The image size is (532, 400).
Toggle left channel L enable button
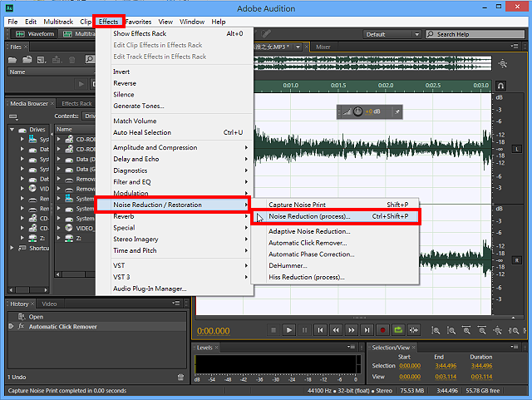[x=517, y=149]
